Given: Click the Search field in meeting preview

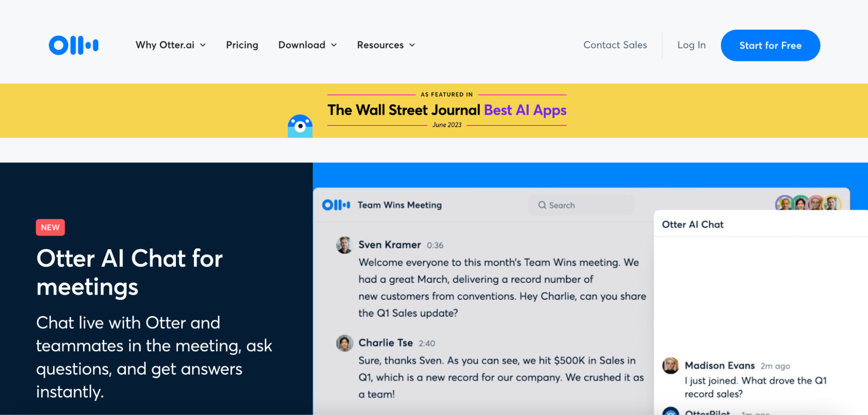Looking at the screenshot, I should (581, 205).
